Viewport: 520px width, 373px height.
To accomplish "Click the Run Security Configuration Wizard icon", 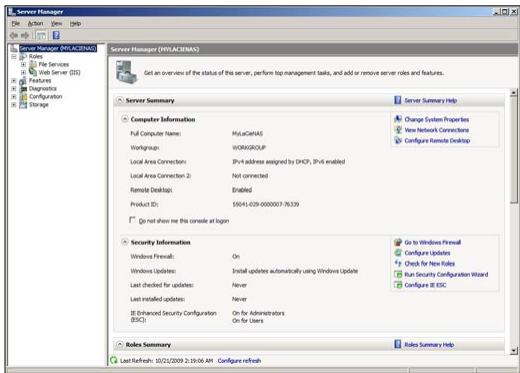I will coord(398,274).
